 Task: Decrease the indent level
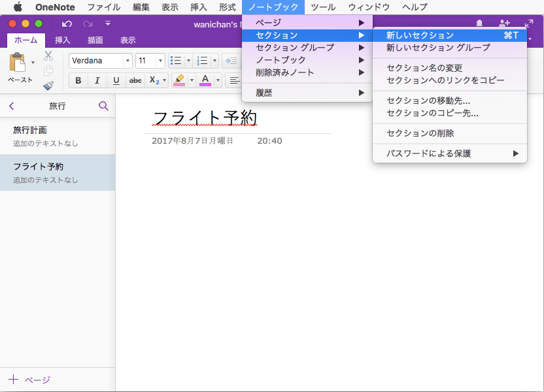pyautogui.click(x=231, y=61)
